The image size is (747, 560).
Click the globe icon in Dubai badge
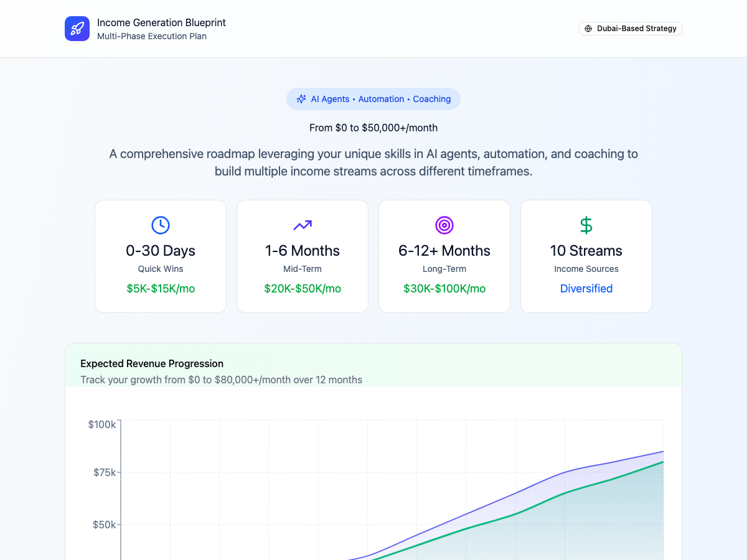[588, 29]
